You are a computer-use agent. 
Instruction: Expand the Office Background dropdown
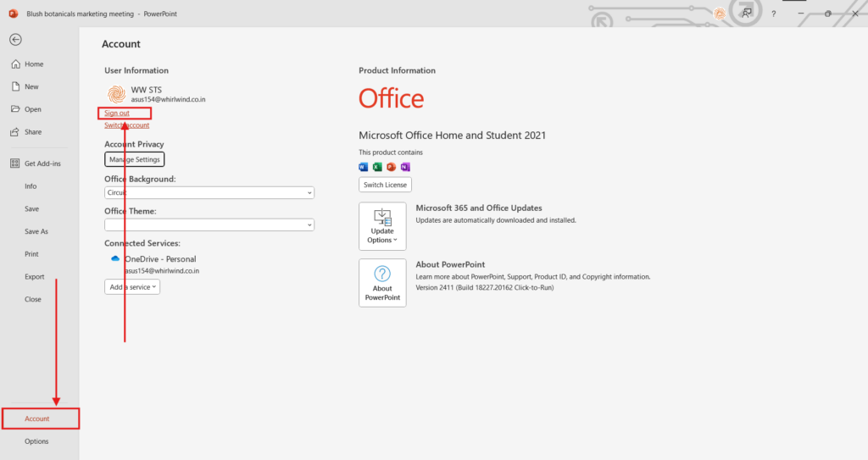tap(209, 192)
